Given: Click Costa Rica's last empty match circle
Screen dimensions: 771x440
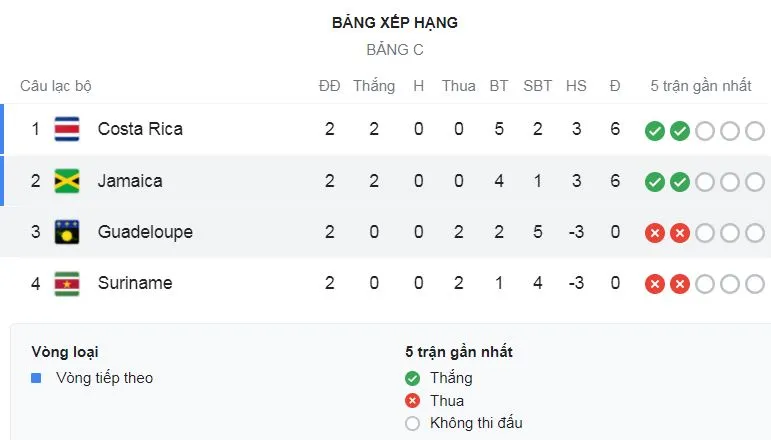Looking at the screenshot, I should 753,130.
